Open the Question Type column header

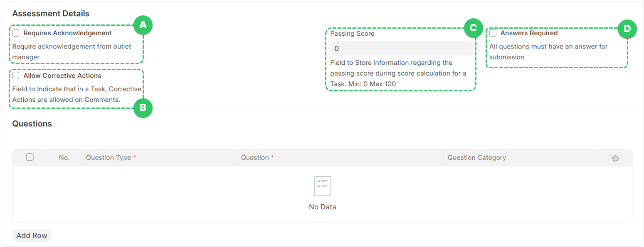[109, 157]
